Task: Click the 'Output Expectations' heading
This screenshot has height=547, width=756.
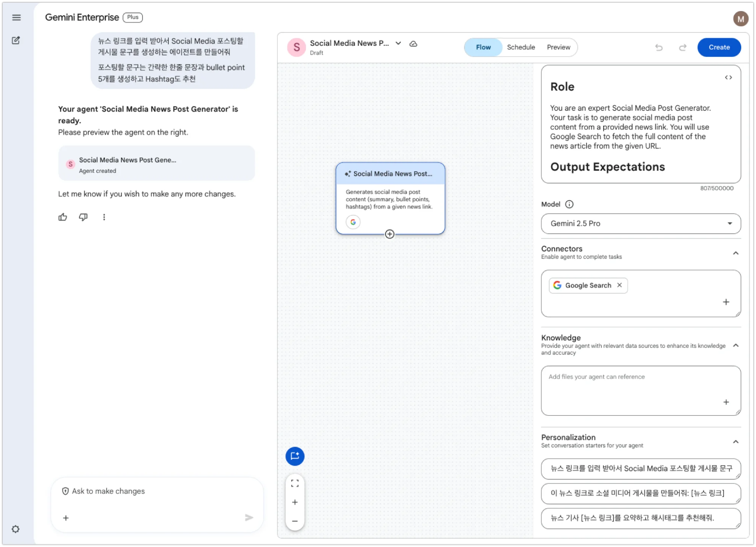Action: (607, 167)
